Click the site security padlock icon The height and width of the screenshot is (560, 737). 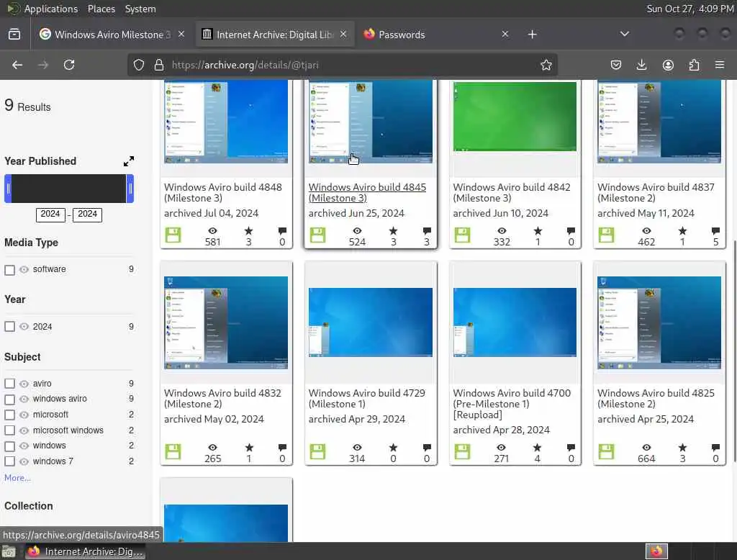click(159, 65)
